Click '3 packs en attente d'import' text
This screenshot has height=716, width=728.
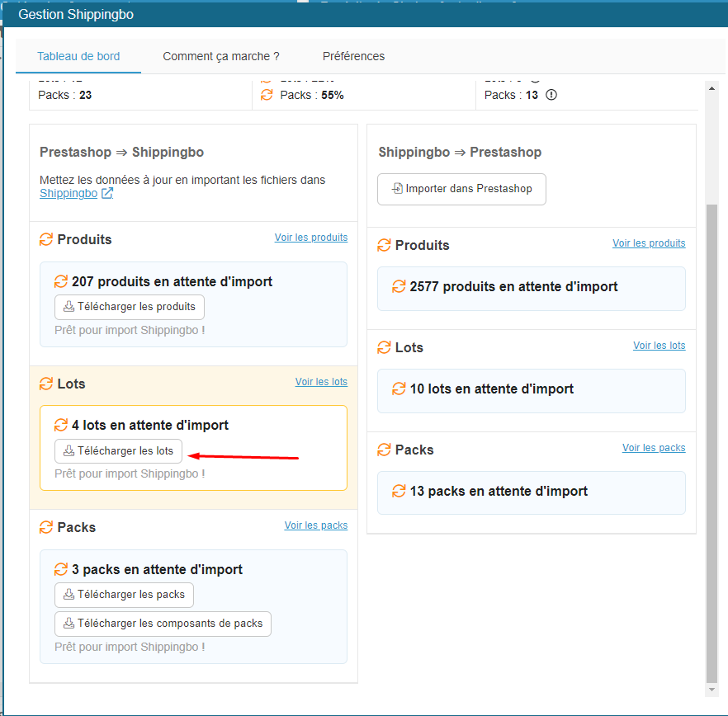(x=157, y=569)
